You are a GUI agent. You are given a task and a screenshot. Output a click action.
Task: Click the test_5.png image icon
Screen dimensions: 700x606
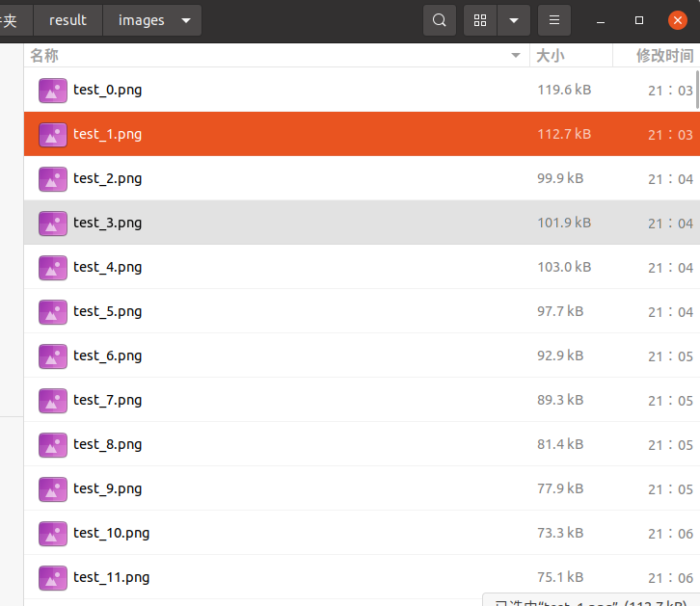tap(53, 312)
